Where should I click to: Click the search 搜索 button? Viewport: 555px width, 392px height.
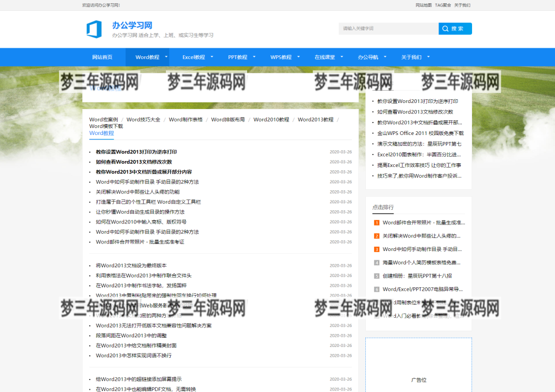[x=455, y=29]
